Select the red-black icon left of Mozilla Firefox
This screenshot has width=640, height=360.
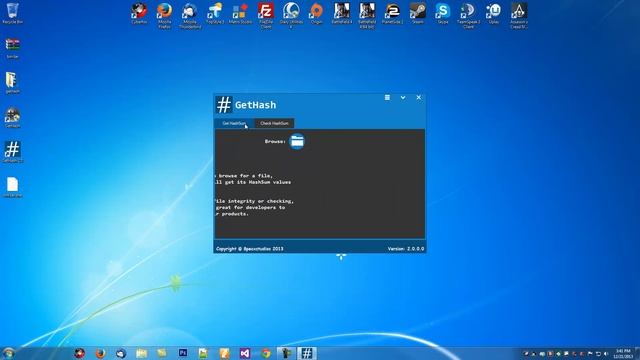139,13
